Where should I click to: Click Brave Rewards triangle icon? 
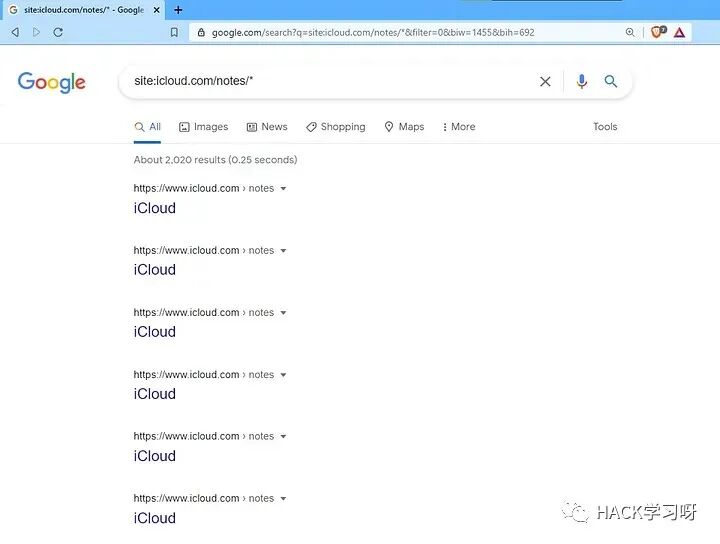tap(680, 32)
